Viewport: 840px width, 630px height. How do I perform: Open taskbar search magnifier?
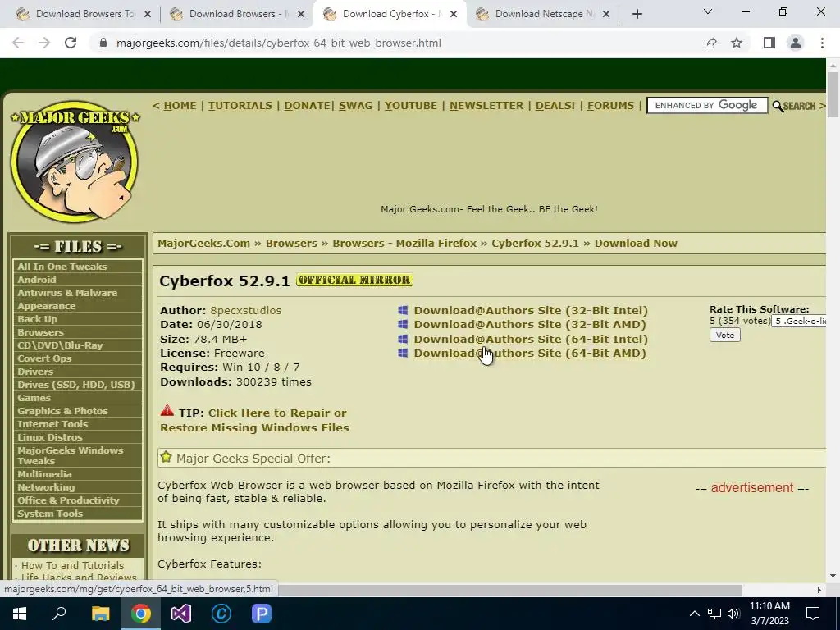coord(59,614)
